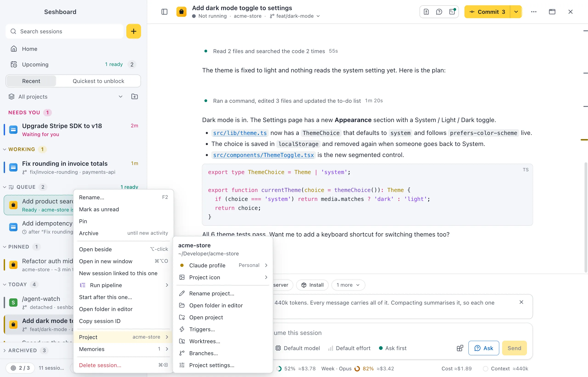Open the feat/dark-mode branch dropdown

click(295, 16)
